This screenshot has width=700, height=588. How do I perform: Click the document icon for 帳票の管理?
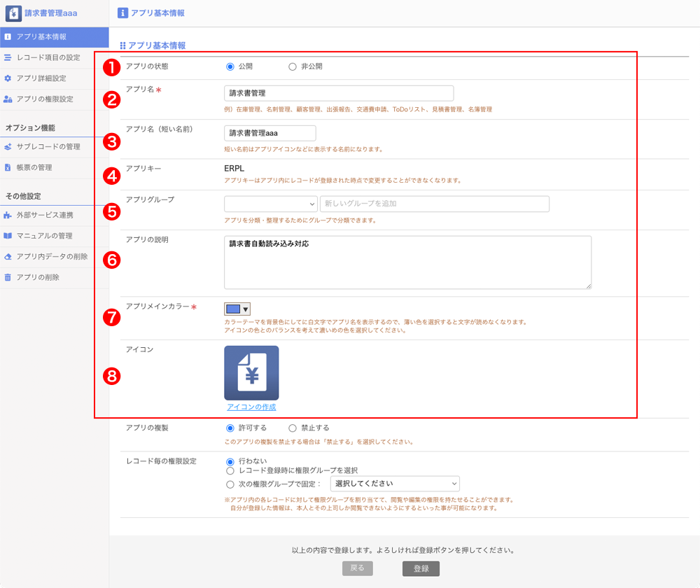8,167
